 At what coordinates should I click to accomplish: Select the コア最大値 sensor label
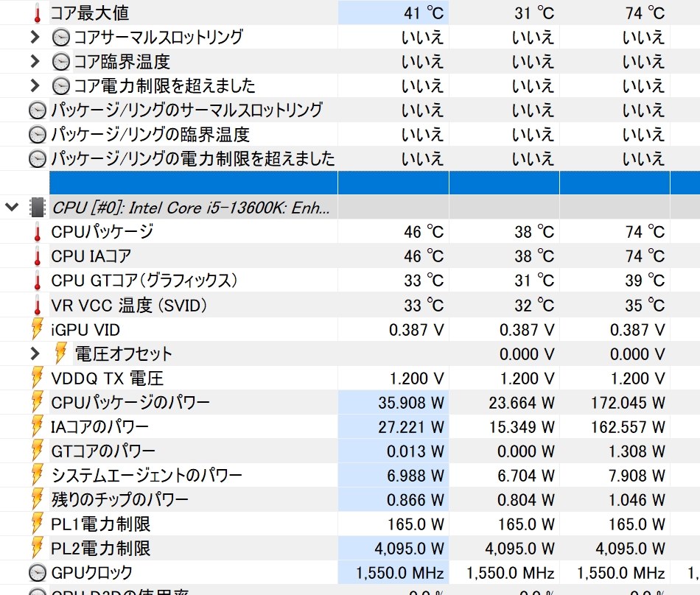point(90,13)
